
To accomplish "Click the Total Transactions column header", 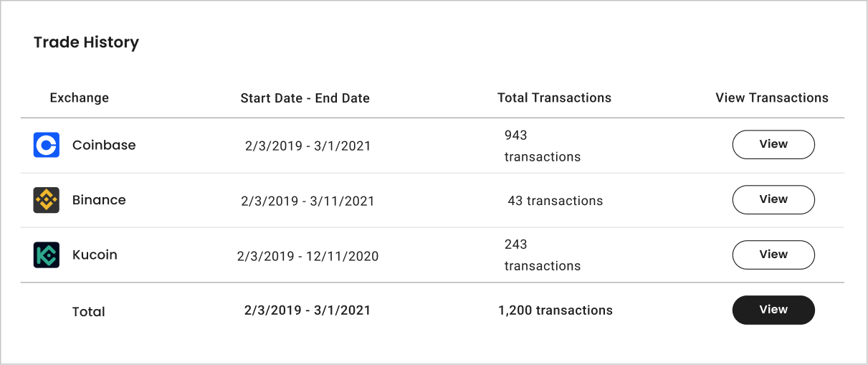I will 554,98.
